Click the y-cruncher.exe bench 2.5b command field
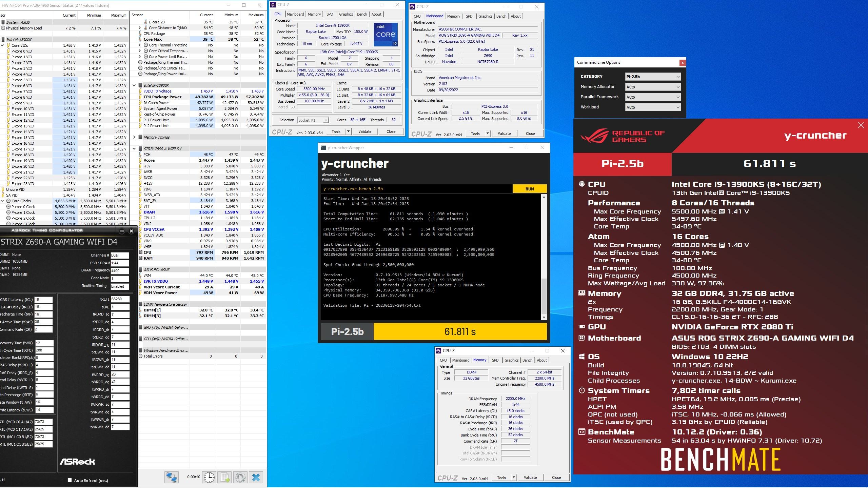Screen dimensions: 868x488 (416, 189)
